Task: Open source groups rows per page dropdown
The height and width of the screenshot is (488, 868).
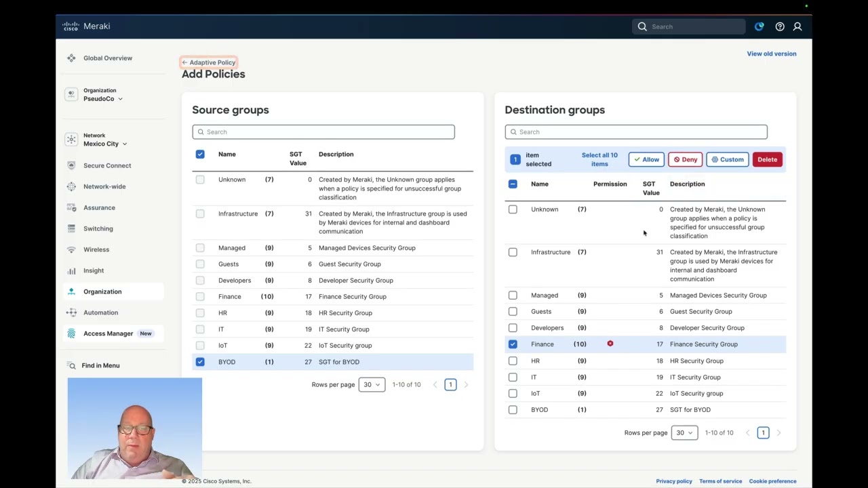Action: tap(372, 384)
